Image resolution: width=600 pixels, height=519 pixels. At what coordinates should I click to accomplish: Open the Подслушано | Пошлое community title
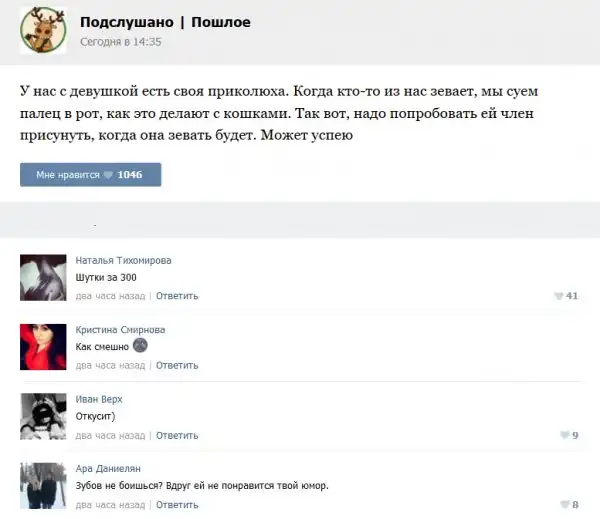165,22
